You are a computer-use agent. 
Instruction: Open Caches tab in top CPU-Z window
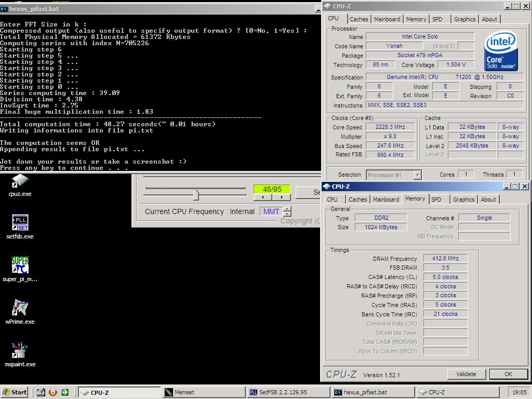(x=358, y=19)
